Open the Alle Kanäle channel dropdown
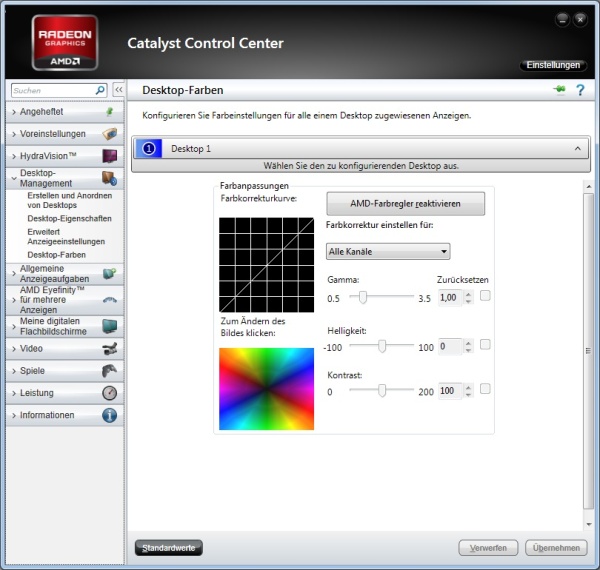The image size is (600, 570). pyautogui.click(x=388, y=252)
